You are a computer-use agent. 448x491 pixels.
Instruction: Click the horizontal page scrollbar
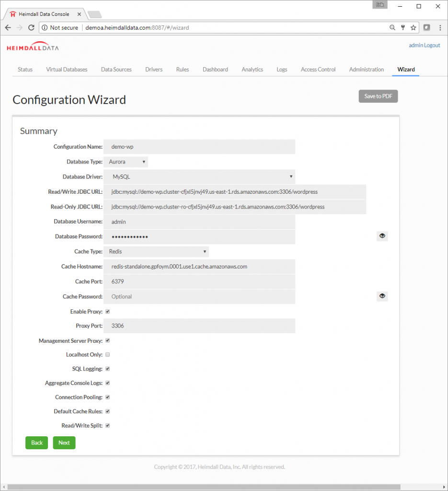(x=204, y=487)
